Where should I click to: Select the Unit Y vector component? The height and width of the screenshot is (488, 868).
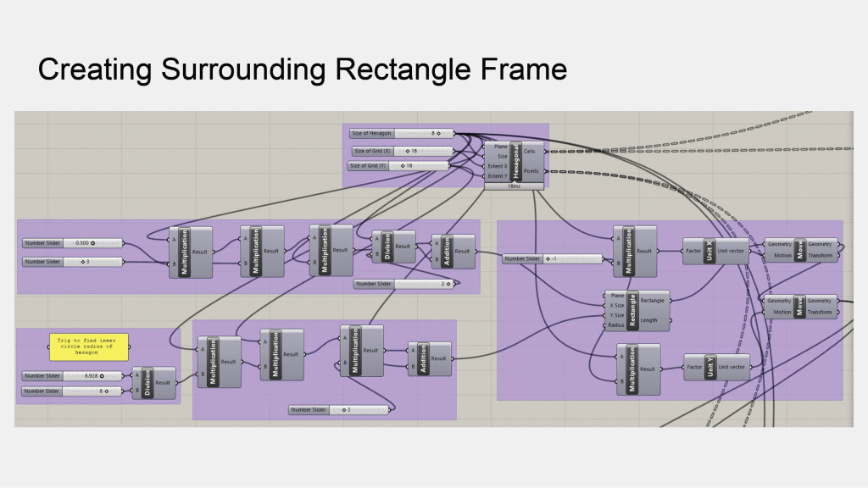712,367
